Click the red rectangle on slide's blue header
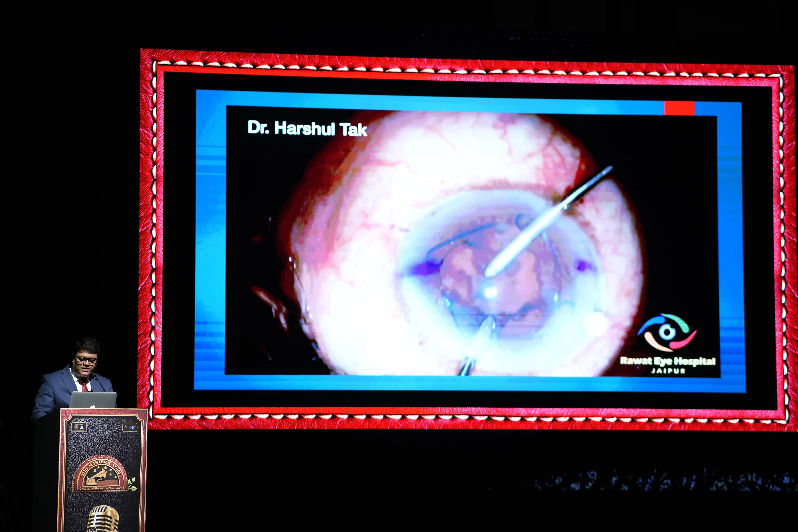The height and width of the screenshot is (532, 798). [679, 108]
